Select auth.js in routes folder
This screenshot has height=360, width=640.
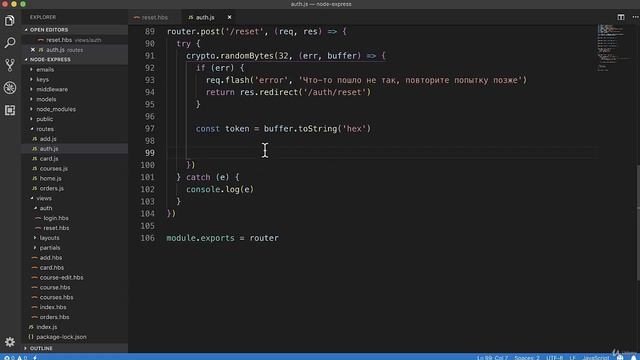(49, 149)
